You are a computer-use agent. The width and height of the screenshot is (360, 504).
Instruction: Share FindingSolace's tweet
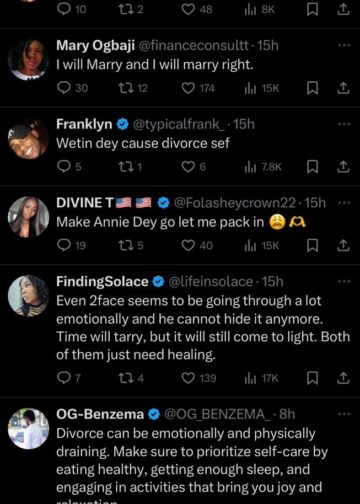pos(343,378)
